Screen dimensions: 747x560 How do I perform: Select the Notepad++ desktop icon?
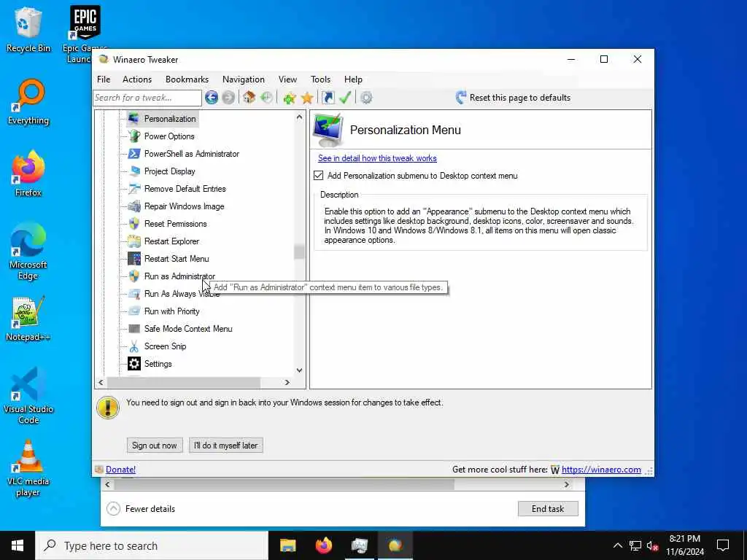[28, 318]
